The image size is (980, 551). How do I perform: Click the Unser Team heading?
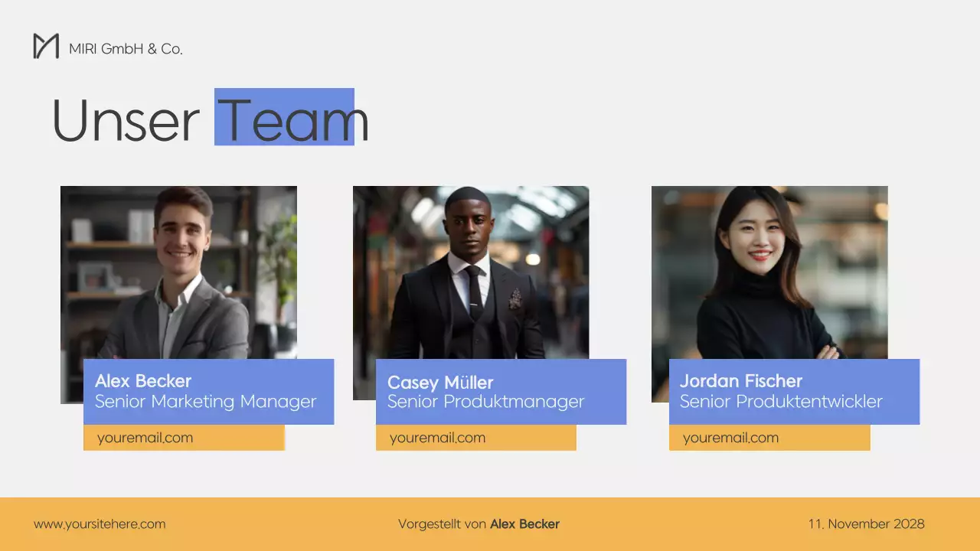[x=211, y=120]
